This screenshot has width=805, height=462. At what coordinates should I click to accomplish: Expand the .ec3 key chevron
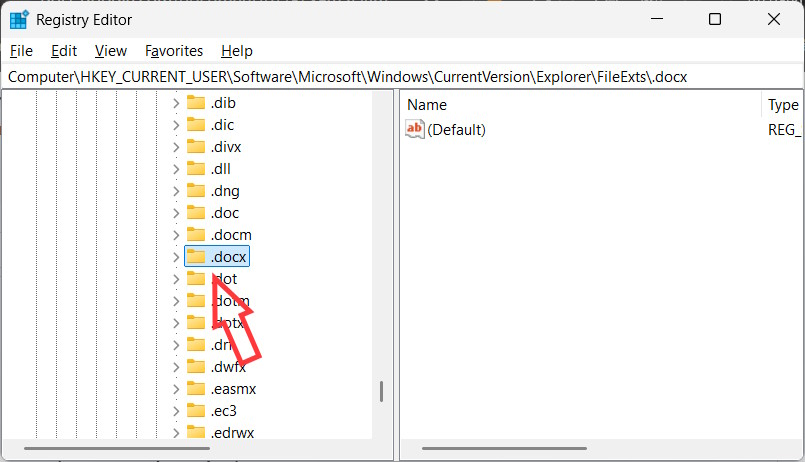tap(176, 412)
